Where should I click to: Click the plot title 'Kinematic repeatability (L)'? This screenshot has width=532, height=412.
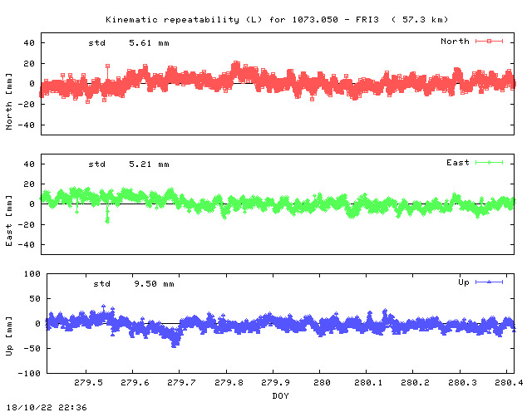184,20
